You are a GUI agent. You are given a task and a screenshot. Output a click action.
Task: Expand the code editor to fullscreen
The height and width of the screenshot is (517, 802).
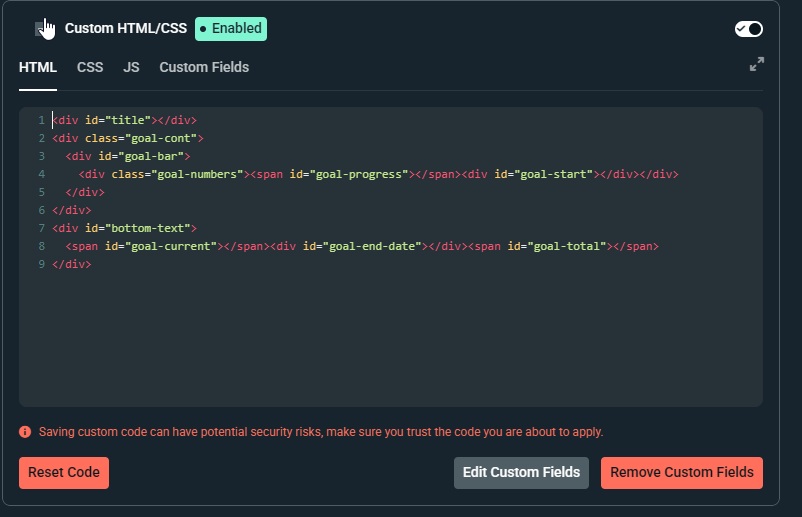point(756,64)
